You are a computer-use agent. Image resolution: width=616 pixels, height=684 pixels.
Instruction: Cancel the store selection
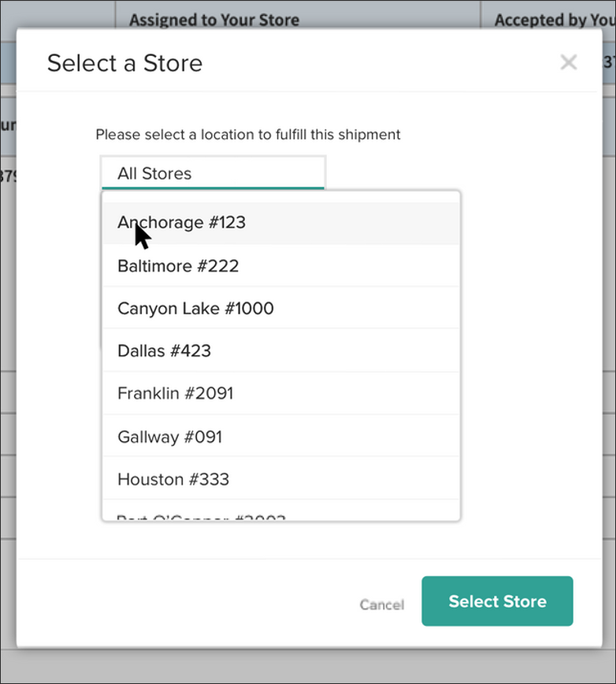click(382, 605)
